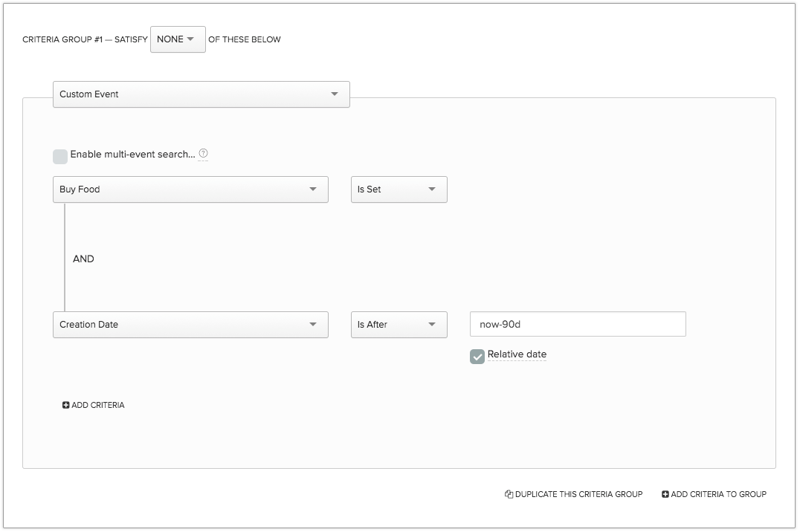Open the Creation Date attribute dropdown
Screen dimensions: 800x532
[x=190, y=325]
